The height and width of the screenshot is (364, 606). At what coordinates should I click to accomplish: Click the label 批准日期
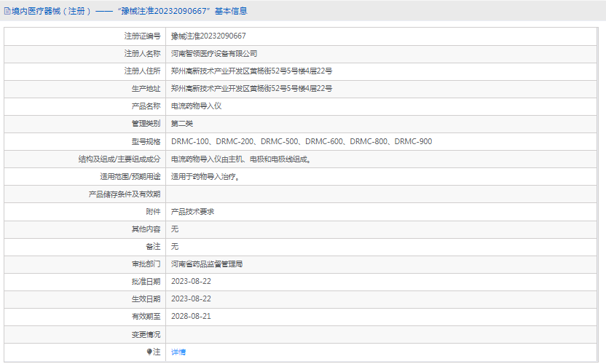146,281
